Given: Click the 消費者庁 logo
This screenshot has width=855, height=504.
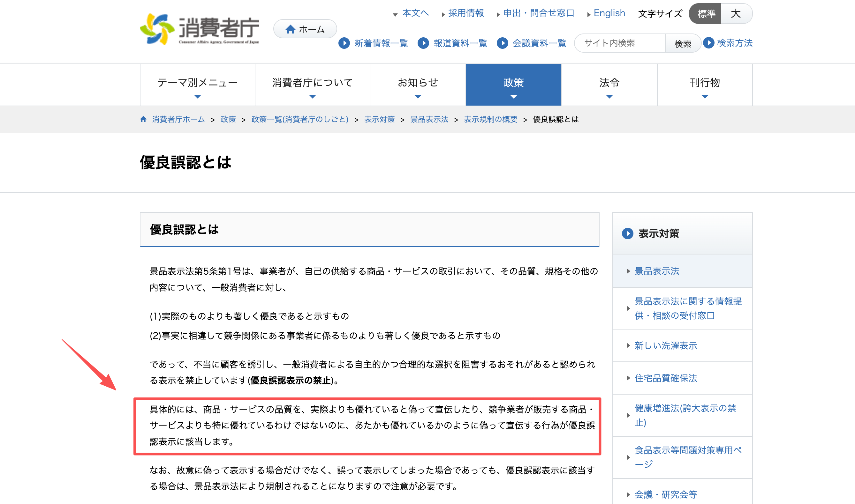Looking at the screenshot, I should (200, 29).
